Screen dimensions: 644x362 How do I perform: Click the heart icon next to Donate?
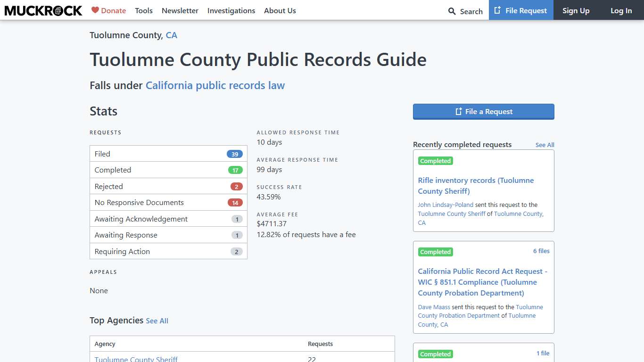(95, 10)
